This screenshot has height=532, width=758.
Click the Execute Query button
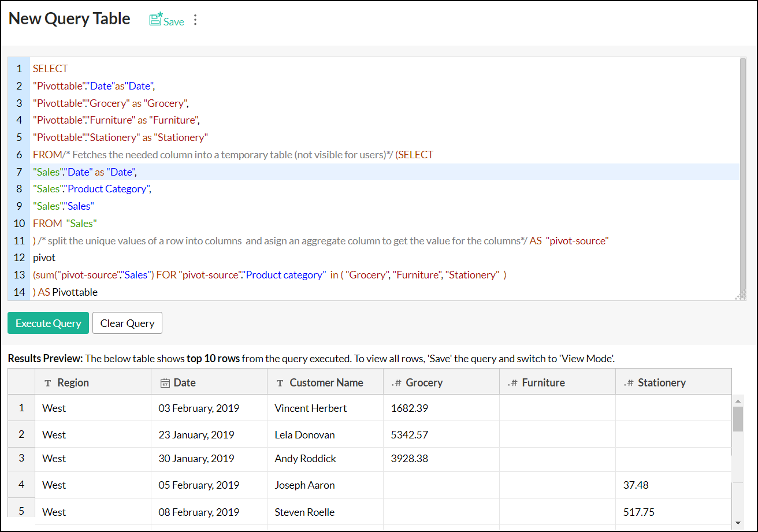[x=48, y=323]
